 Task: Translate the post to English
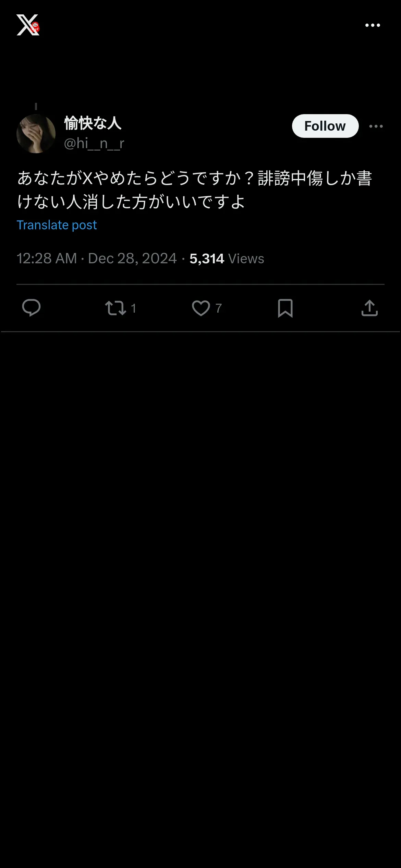click(57, 225)
